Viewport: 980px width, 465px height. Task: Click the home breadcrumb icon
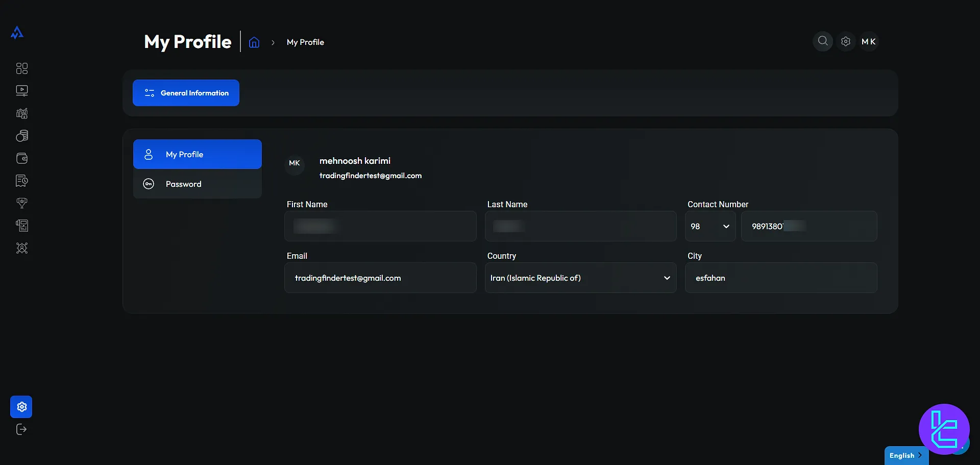click(254, 42)
